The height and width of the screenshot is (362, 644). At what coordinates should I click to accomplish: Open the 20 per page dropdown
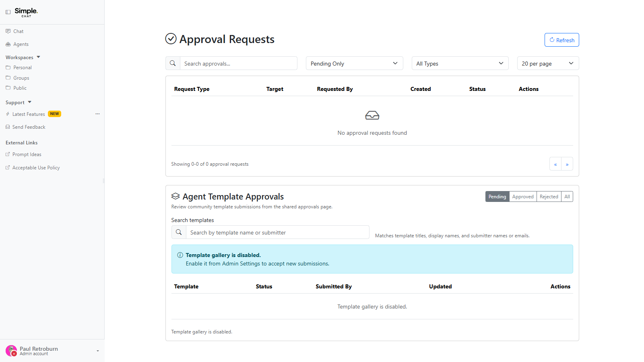[548, 63]
